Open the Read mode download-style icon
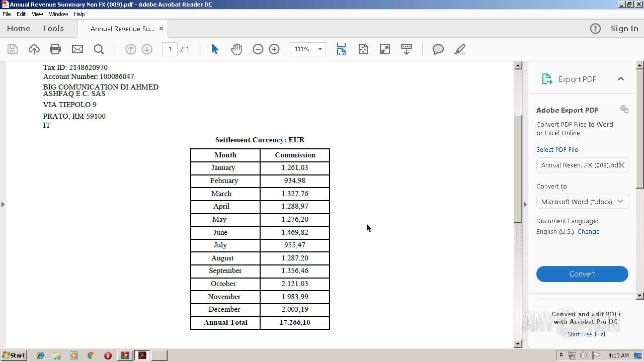 [407, 49]
